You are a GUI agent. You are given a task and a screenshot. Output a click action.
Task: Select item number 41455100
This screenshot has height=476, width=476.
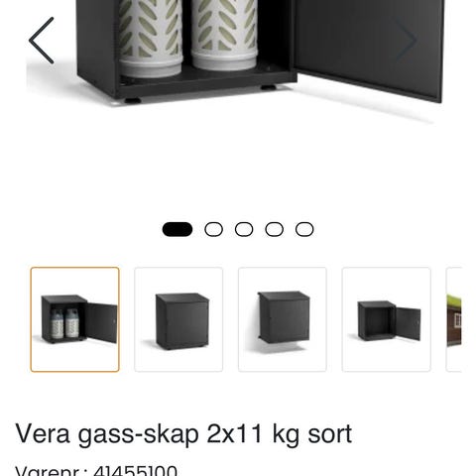[x=135, y=470]
